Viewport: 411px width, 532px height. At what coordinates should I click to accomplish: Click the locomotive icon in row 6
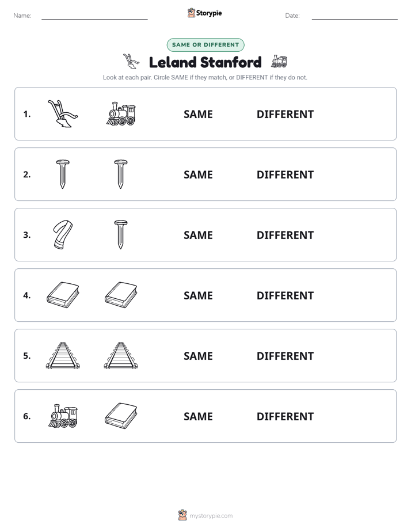coord(63,416)
